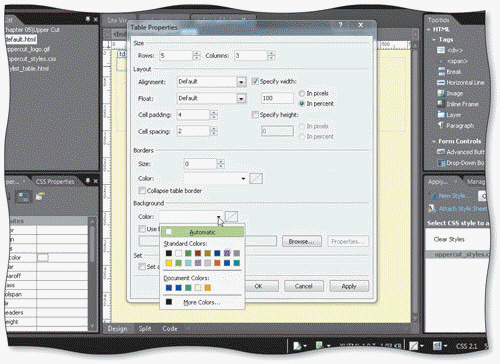Click the Attach Style Sheet icon
Screen dimensions: 500x364
point(432,209)
